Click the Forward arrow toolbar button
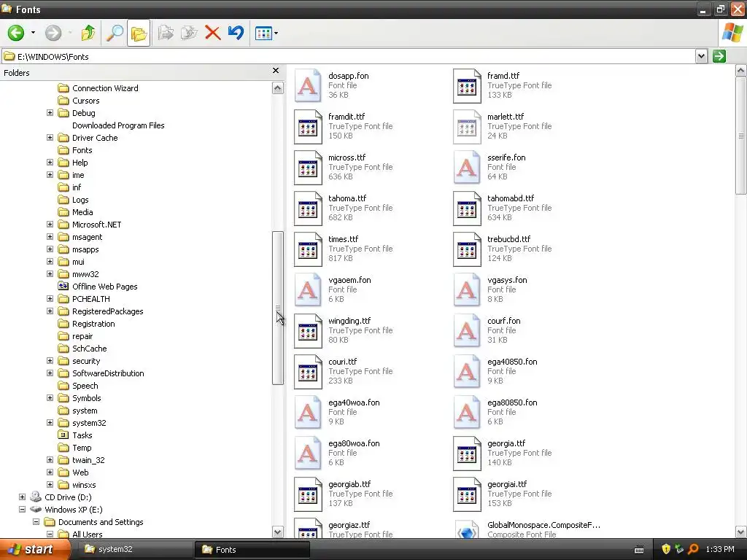The width and height of the screenshot is (747, 560). (x=53, y=33)
